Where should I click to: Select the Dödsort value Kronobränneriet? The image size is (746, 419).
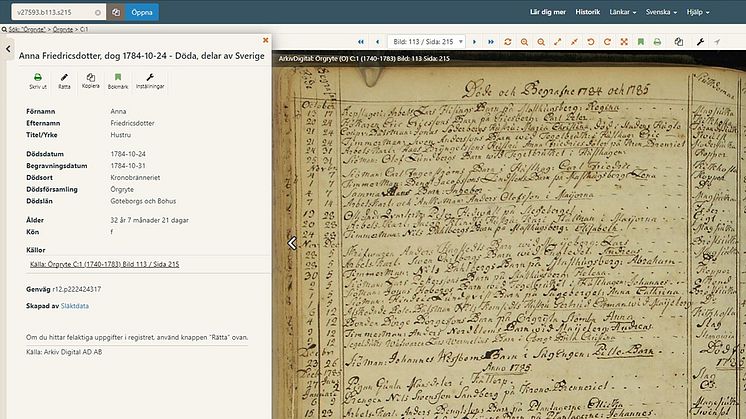pos(135,177)
